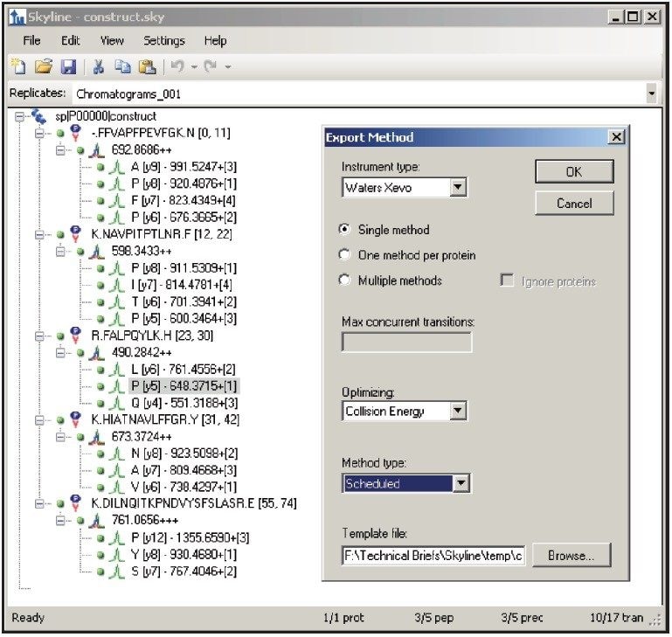Viewport: 672px width, 637px height.
Task: Click the peptide icon of FFVAPFPEVFGK
Action: [76, 133]
